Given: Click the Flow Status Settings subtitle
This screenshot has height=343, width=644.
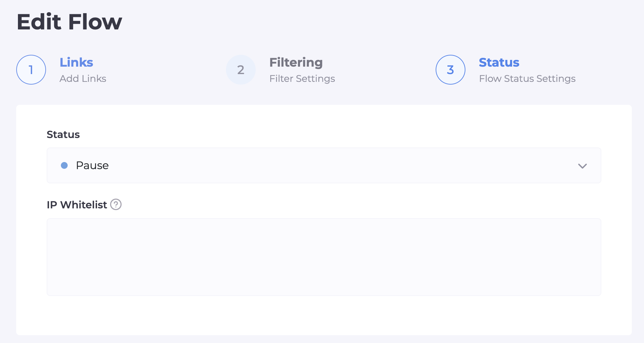Looking at the screenshot, I should 527,78.
